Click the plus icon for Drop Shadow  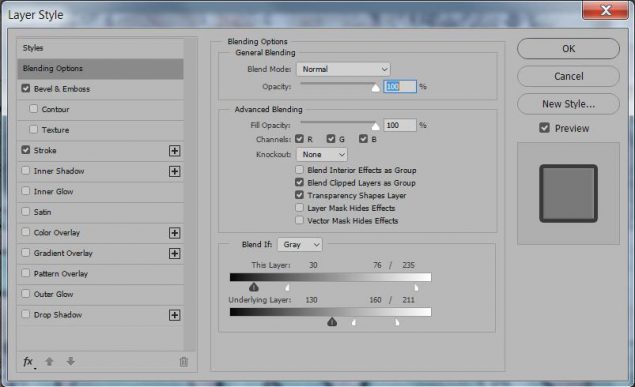175,315
